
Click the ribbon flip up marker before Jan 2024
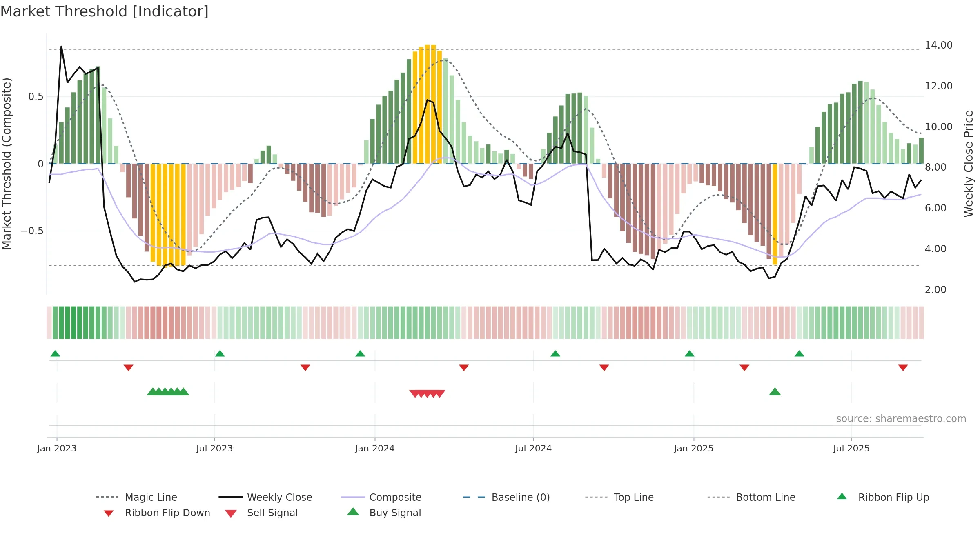point(360,353)
